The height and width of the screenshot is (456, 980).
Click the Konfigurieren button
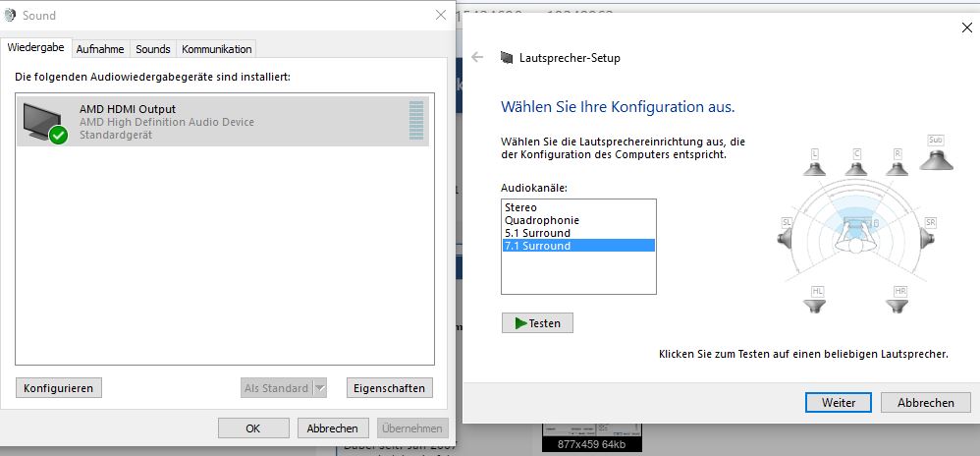58,388
